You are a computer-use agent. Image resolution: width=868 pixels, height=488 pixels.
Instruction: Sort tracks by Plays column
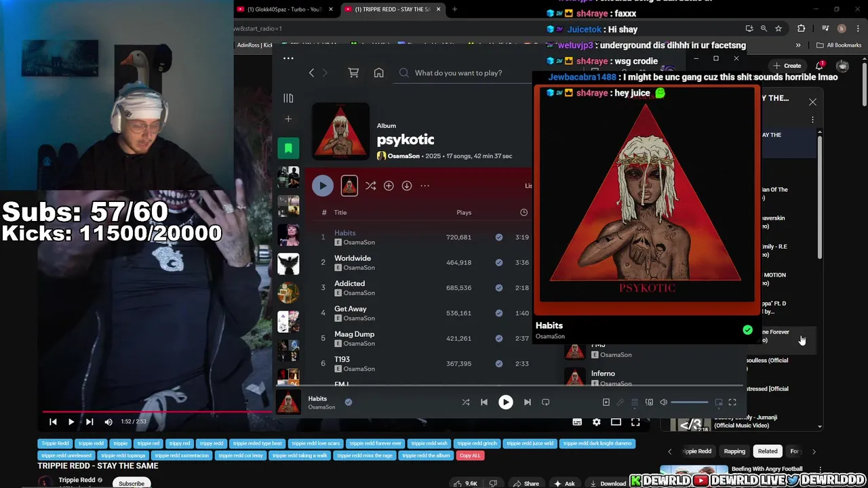(464, 213)
